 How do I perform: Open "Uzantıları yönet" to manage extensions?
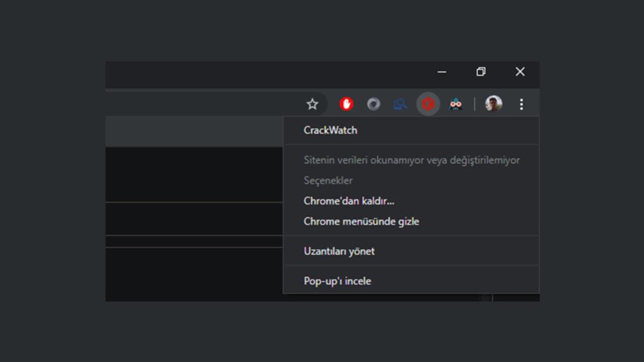point(339,252)
